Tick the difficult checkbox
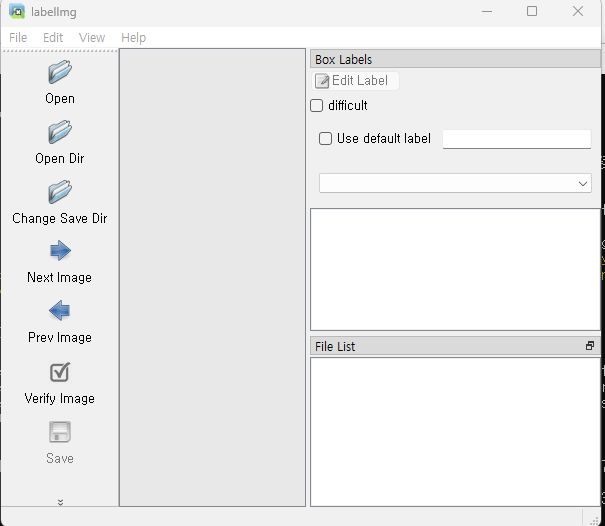 pos(316,105)
